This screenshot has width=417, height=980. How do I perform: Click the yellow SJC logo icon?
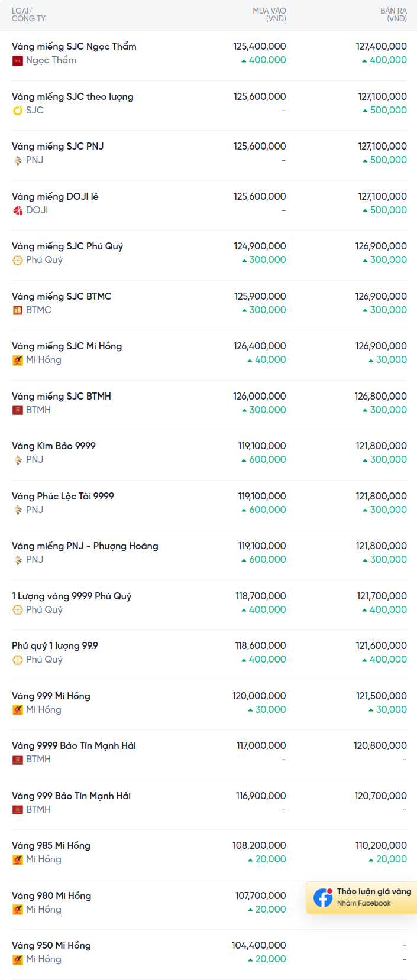pos(18,111)
